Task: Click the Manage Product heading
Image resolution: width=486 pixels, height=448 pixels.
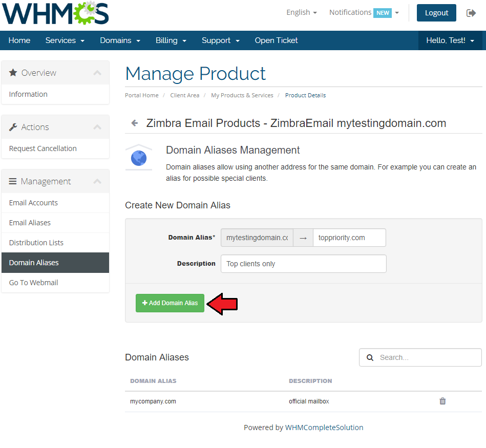Action: point(196,74)
